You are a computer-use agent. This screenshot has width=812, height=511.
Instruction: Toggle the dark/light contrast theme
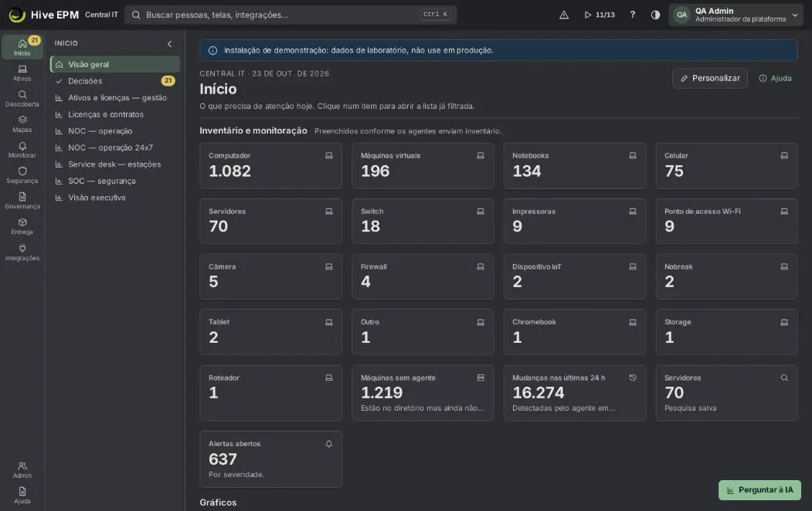click(655, 15)
